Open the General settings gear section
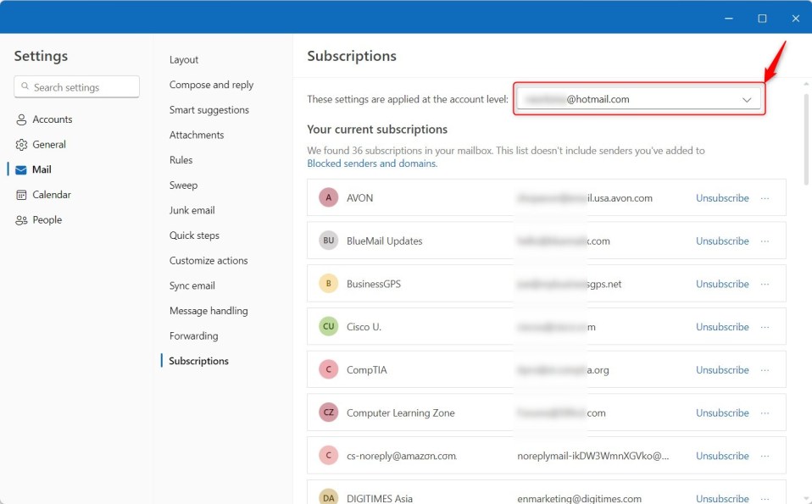 (x=41, y=144)
